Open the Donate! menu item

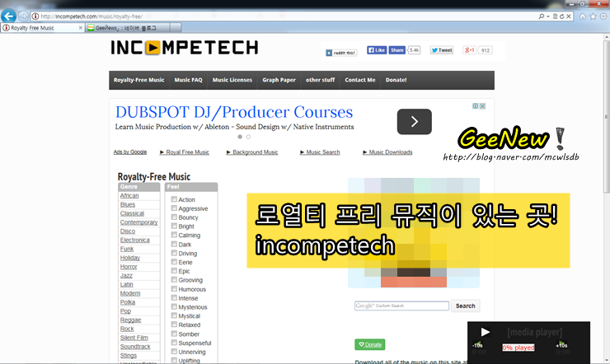[396, 80]
